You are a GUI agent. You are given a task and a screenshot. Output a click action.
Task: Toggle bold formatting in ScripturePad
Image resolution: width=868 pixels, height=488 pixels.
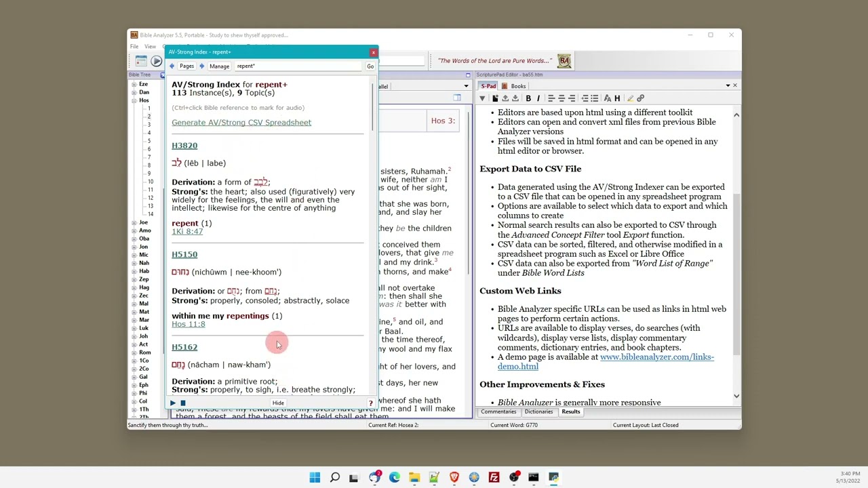pyautogui.click(x=528, y=98)
